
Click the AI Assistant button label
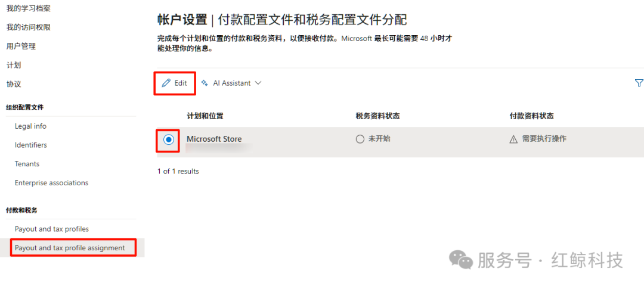coord(231,83)
